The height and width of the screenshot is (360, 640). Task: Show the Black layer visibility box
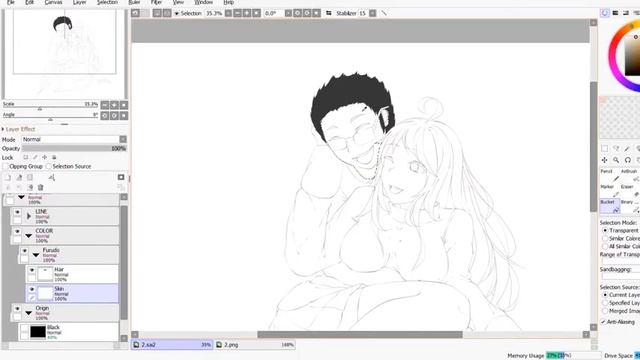point(24,328)
